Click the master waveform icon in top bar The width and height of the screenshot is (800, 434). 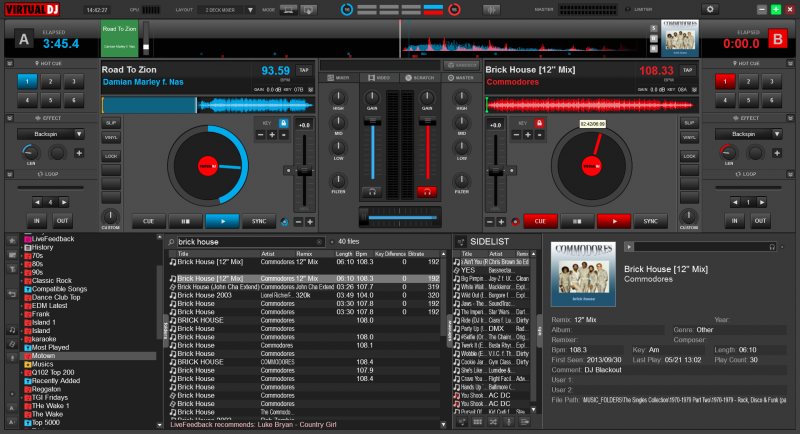(x=491, y=10)
